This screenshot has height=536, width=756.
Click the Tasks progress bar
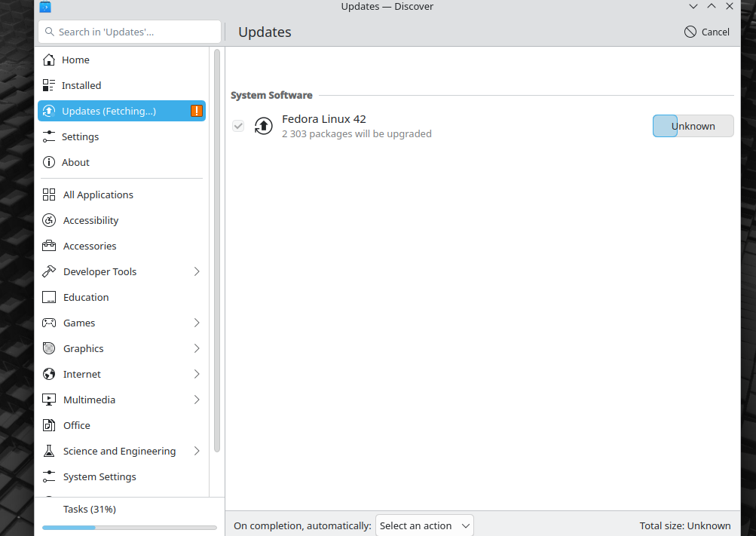pyautogui.click(x=129, y=527)
